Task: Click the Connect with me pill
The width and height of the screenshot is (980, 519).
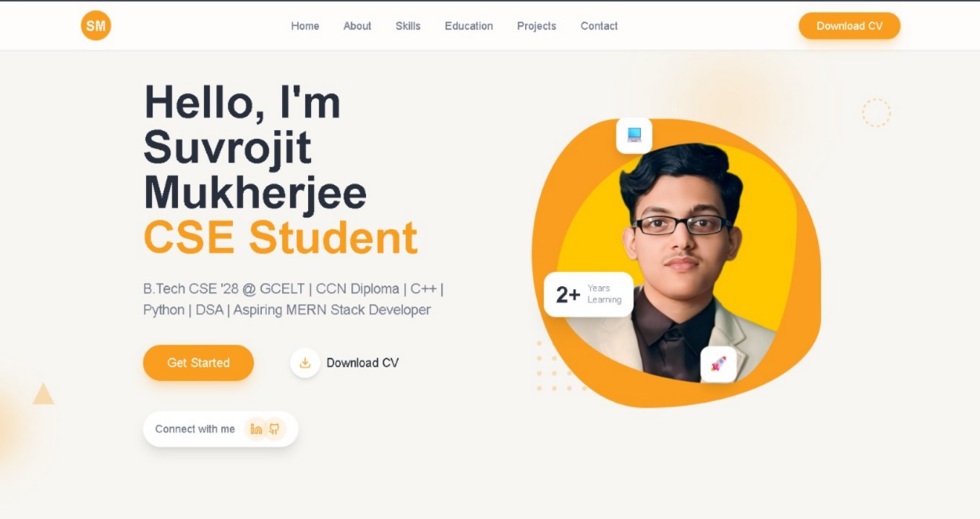Action: 221,429
